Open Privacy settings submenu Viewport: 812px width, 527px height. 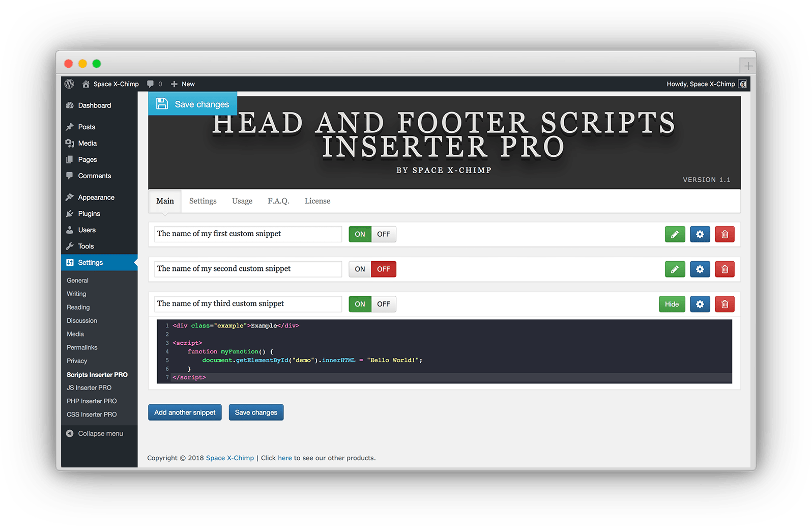click(77, 361)
